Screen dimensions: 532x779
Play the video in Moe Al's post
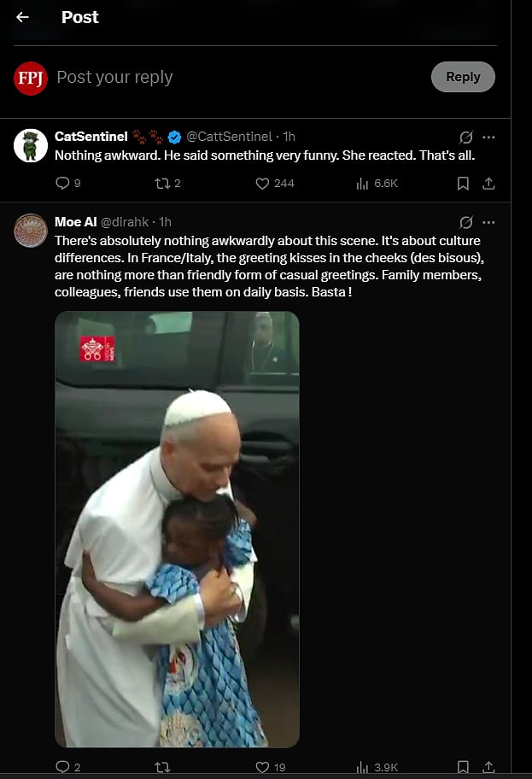click(x=177, y=529)
